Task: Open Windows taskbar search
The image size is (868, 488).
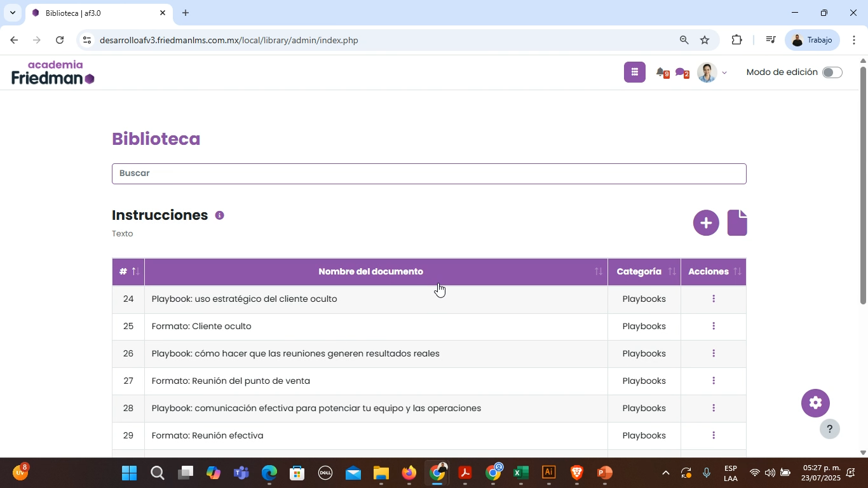Action: coord(158,473)
